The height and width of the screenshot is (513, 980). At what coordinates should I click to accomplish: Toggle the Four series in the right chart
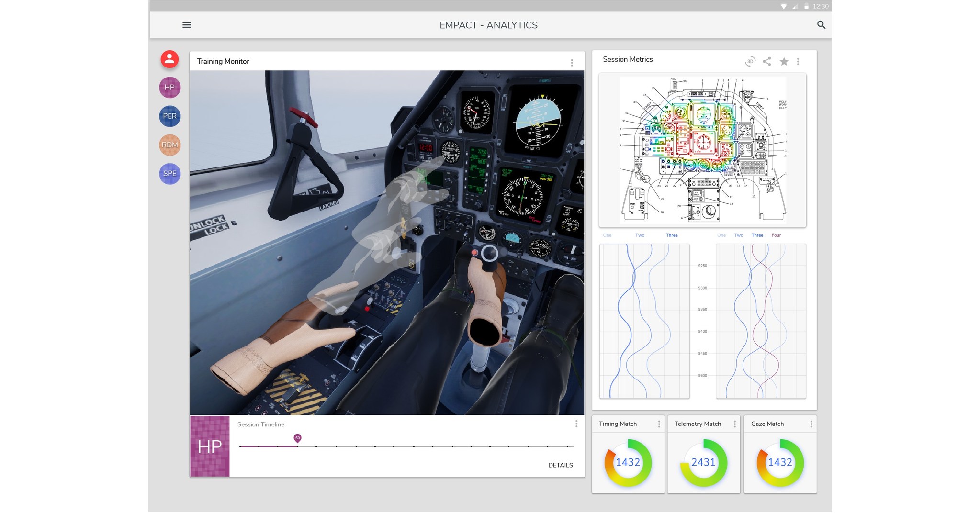[776, 235]
